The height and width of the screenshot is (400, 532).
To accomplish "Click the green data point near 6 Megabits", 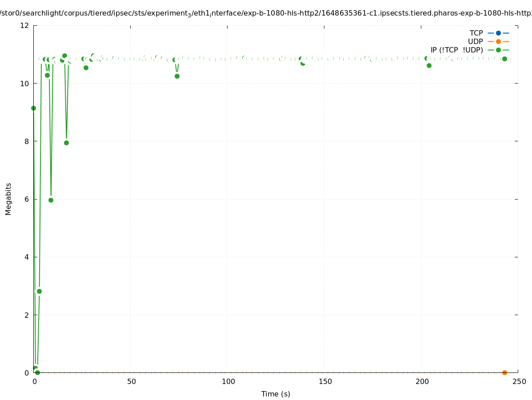I will pyautogui.click(x=51, y=200).
